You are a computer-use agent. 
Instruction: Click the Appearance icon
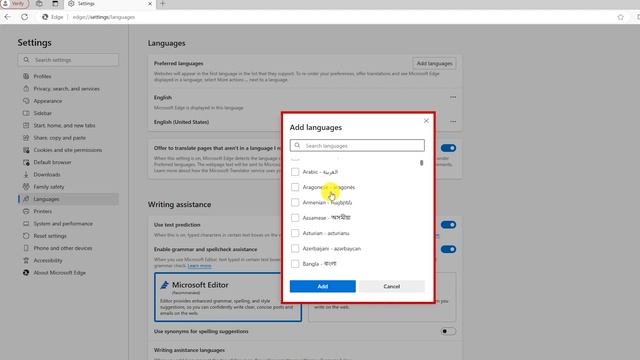26,101
